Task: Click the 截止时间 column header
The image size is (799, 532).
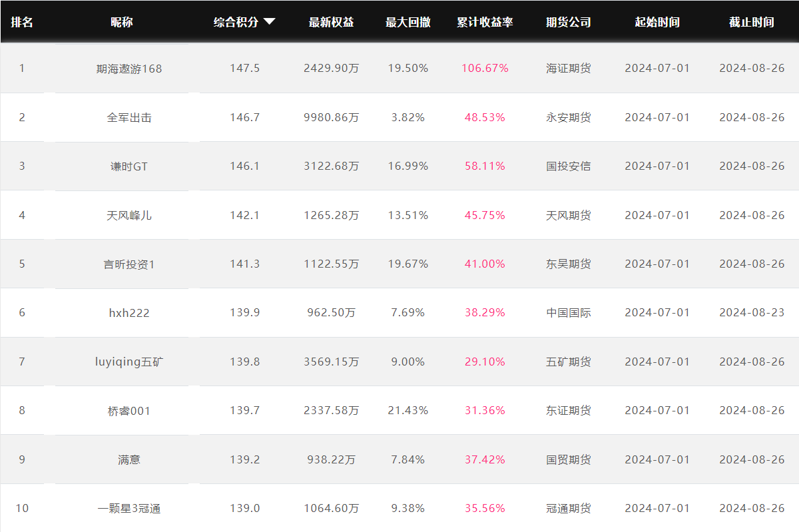Action: (x=752, y=22)
